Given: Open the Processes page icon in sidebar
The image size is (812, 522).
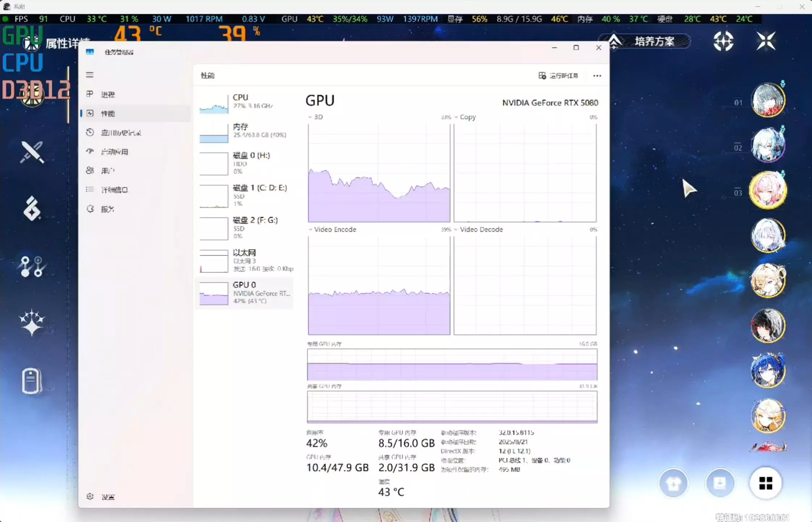Looking at the screenshot, I should point(90,94).
